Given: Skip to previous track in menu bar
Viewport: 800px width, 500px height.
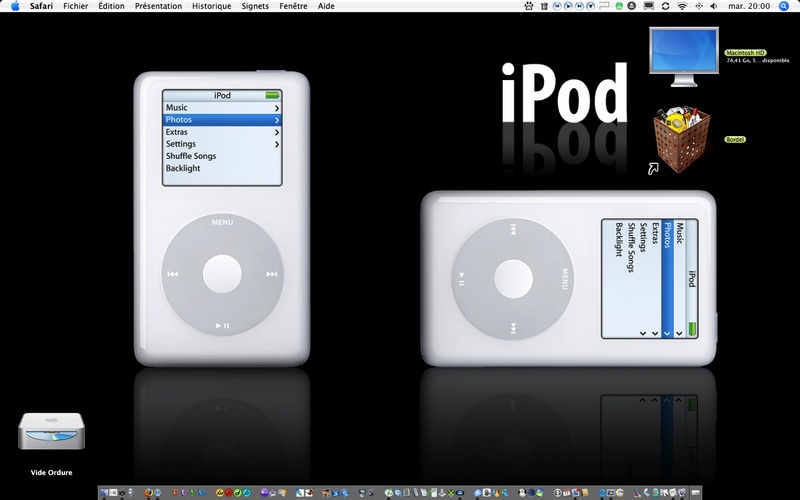Looking at the screenshot, I should point(557,6).
